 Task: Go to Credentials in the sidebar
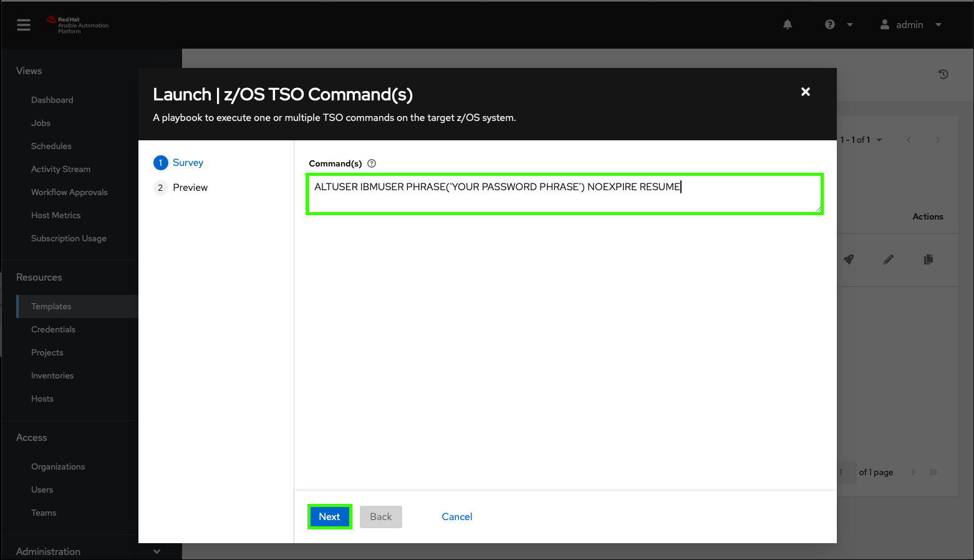tap(53, 329)
